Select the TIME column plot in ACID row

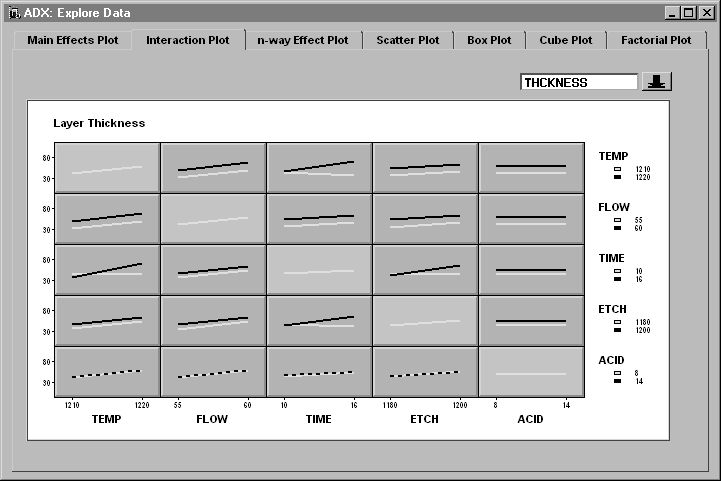319,372
